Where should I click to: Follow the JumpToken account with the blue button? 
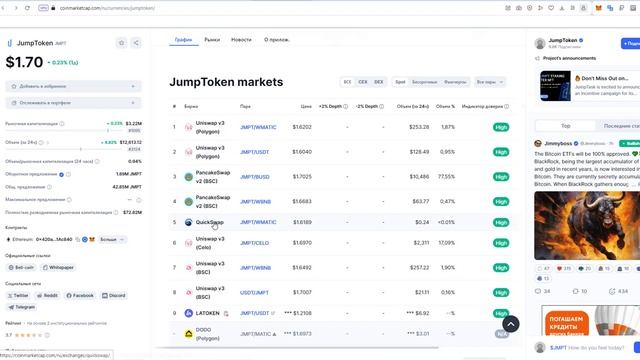pyautogui.click(x=631, y=43)
